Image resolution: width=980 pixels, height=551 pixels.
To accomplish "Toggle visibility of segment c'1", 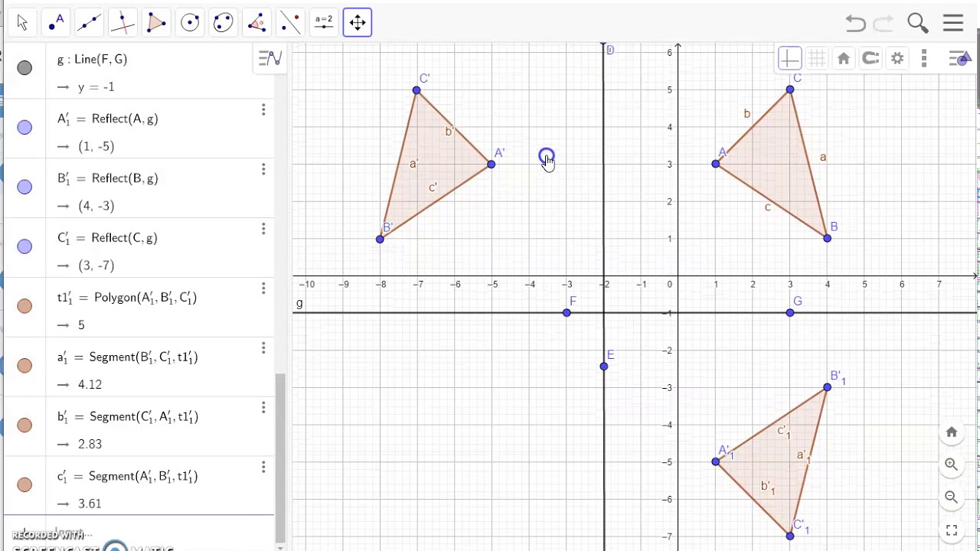I will (x=24, y=485).
